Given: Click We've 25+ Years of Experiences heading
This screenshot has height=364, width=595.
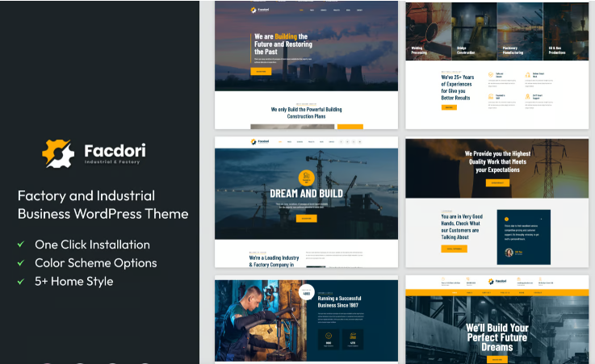Looking at the screenshot, I should 457,88.
